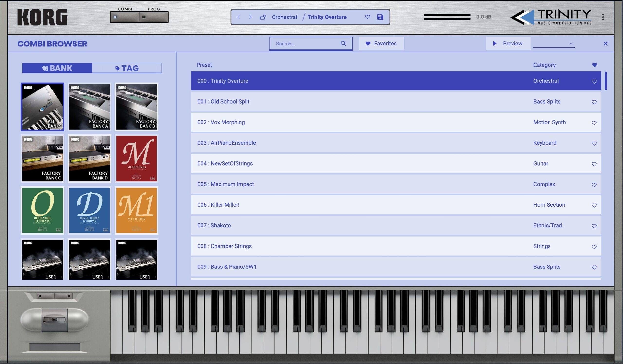Screen dimensions: 623x364
Task: Sort by the favorites heart column header
Action: pos(595,65)
